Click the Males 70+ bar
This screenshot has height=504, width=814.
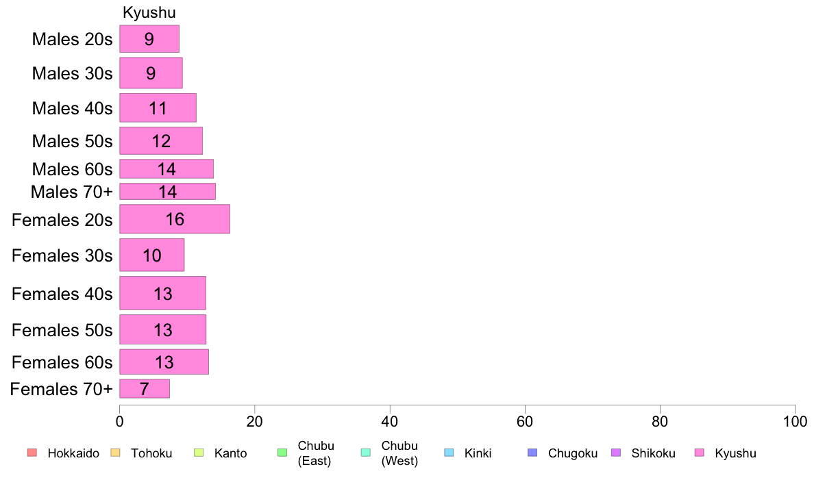click(x=168, y=192)
